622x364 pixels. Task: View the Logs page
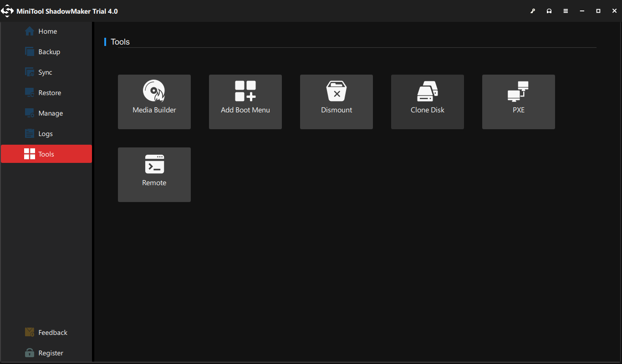(46, 134)
